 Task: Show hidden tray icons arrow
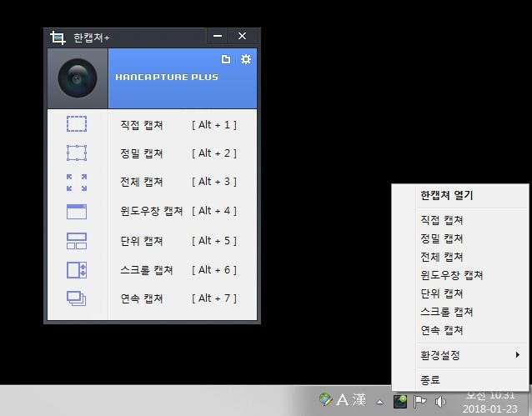point(380,403)
